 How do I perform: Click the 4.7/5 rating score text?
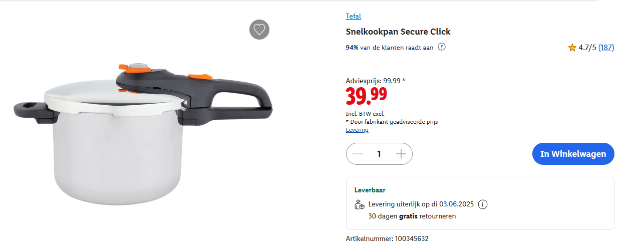click(x=587, y=48)
